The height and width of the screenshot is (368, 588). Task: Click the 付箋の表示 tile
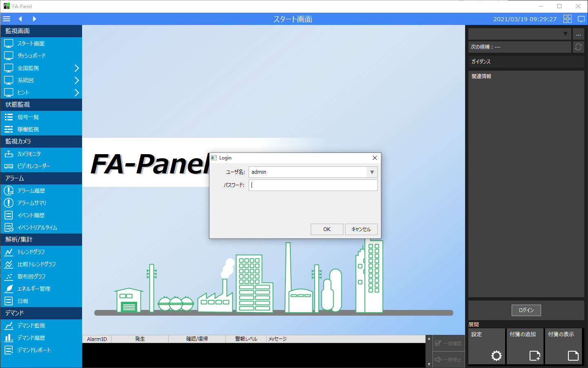tap(563, 346)
